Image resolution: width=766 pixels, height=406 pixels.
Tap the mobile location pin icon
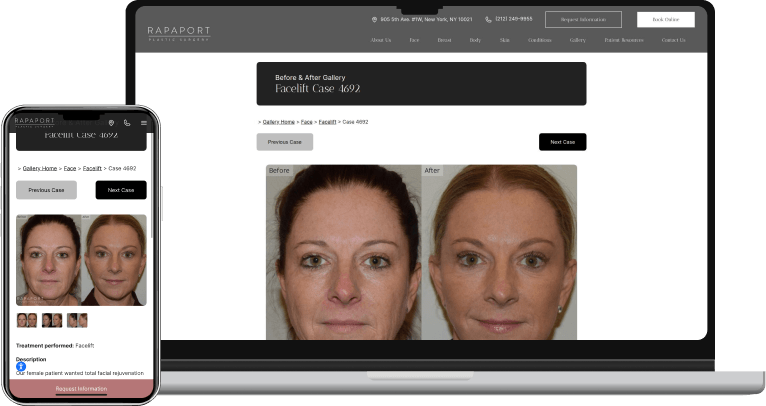(111, 123)
